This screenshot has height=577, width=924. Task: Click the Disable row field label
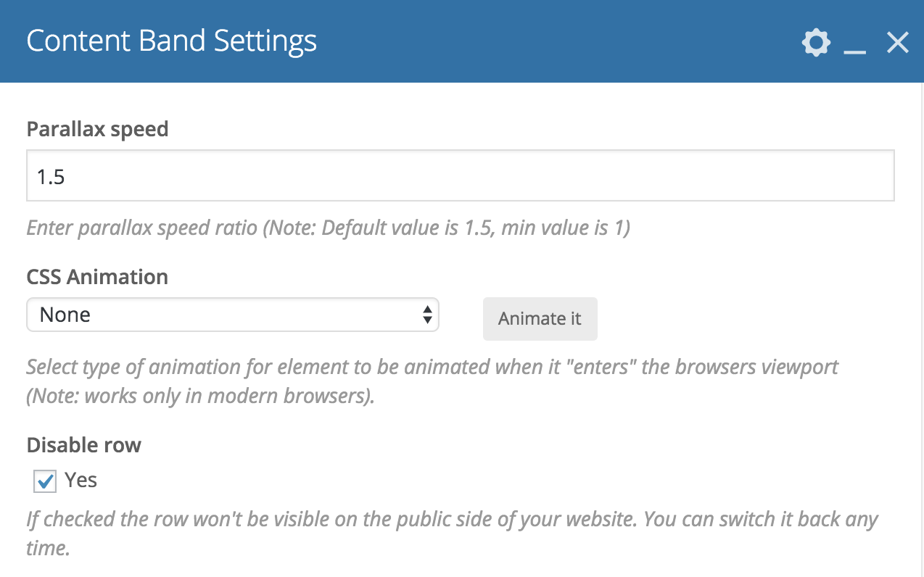pos(83,444)
